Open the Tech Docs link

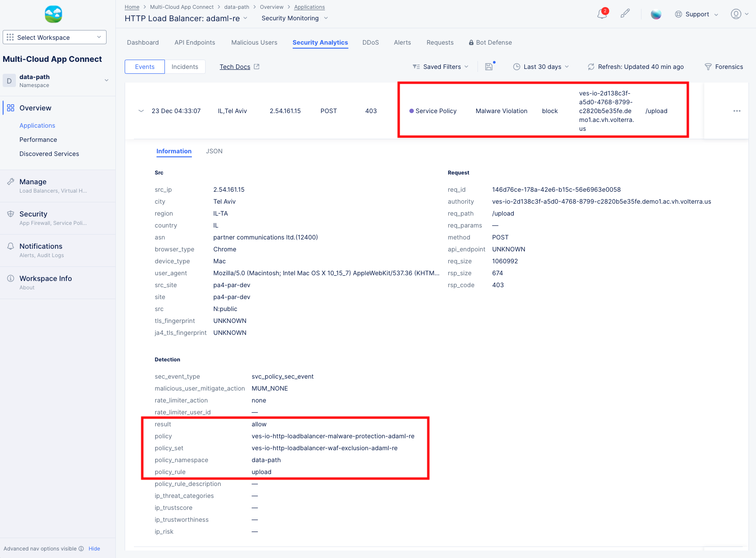point(236,66)
